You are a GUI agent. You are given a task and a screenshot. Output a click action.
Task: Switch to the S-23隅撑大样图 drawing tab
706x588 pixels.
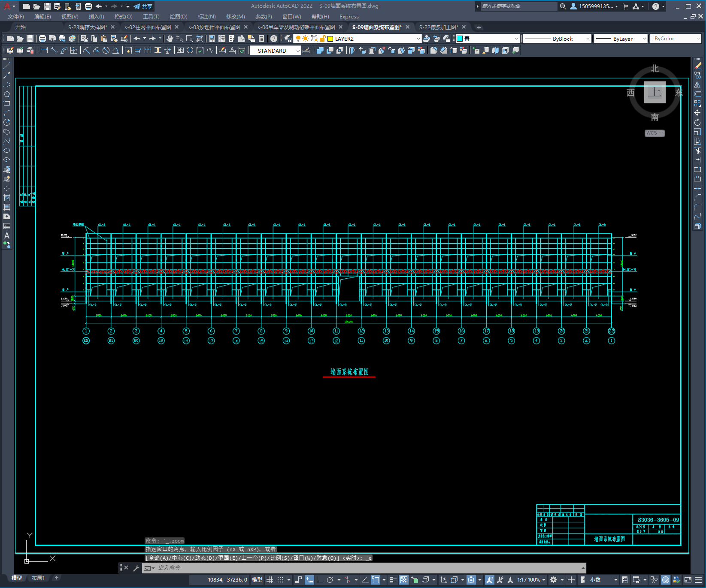pyautogui.click(x=88, y=27)
